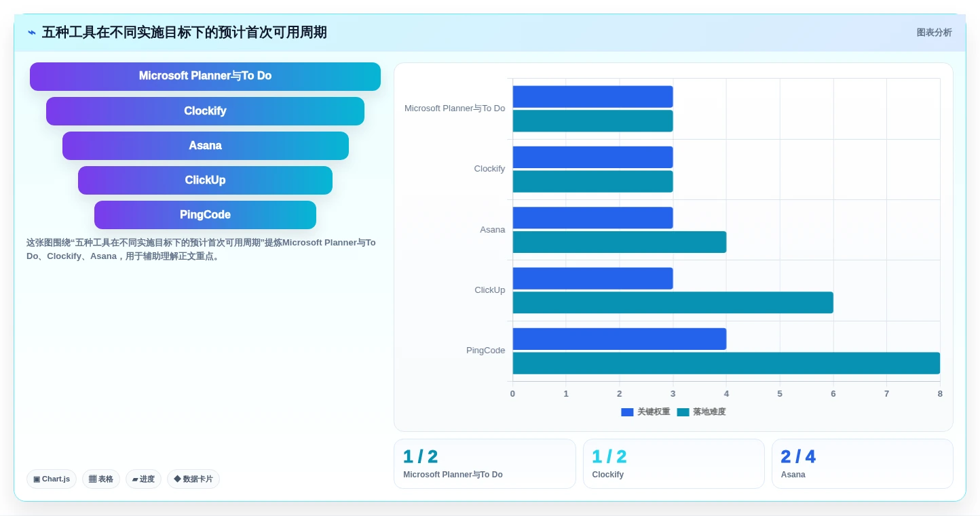Click the x-axis tick label 4
Image resolution: width=980 pixels, height=516 pixels.
point(726,394)
